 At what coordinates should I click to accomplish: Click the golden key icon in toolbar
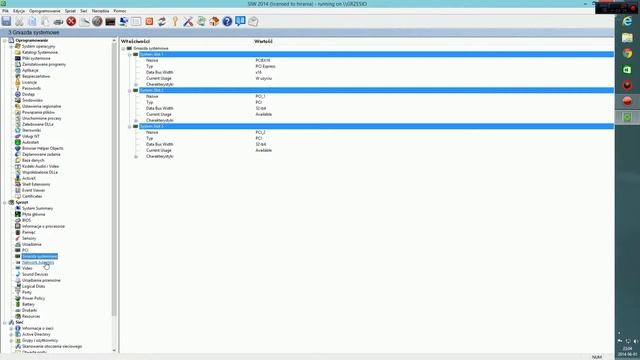click(175, 21)
